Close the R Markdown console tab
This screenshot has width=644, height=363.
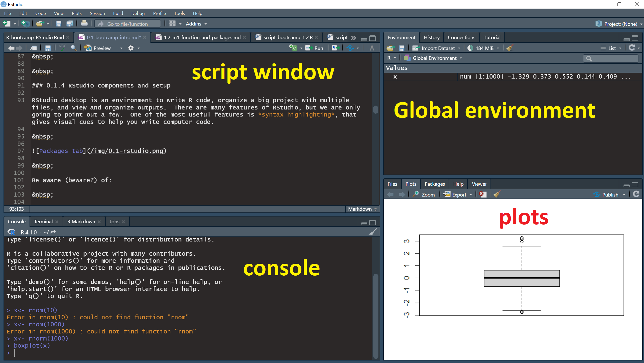coord(99,222)
